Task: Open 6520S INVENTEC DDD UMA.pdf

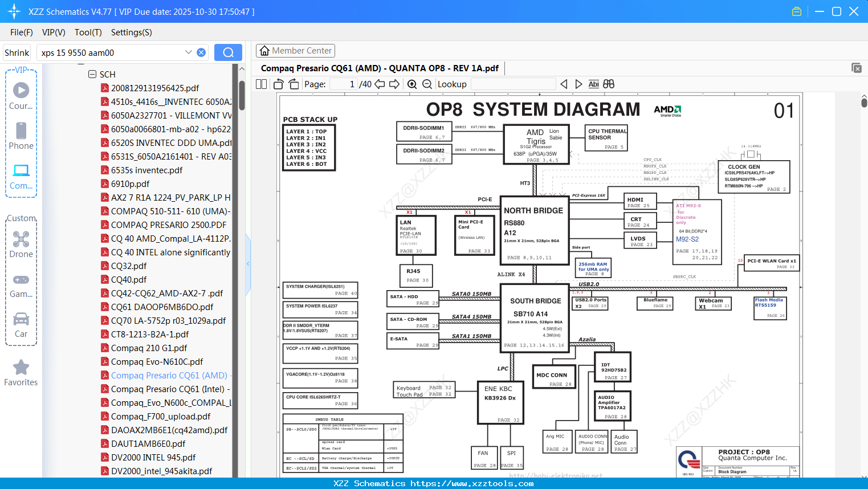Action: click(x=171, y=143)
